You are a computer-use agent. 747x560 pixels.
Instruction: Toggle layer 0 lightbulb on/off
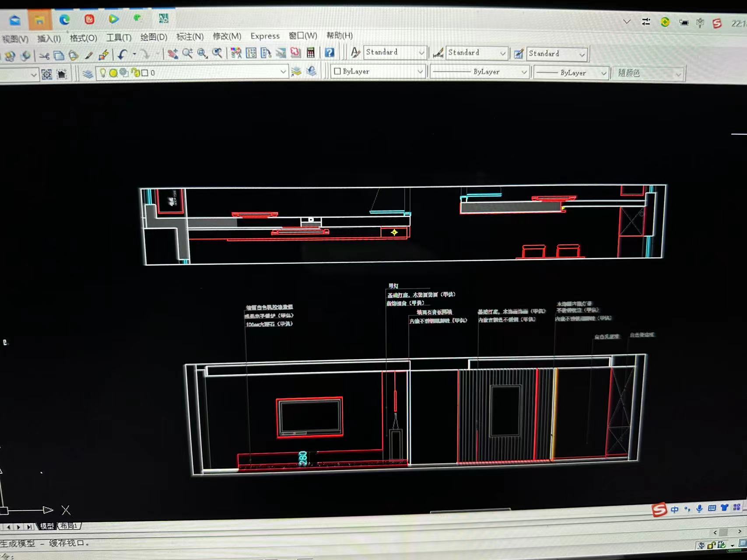(103, 73)
